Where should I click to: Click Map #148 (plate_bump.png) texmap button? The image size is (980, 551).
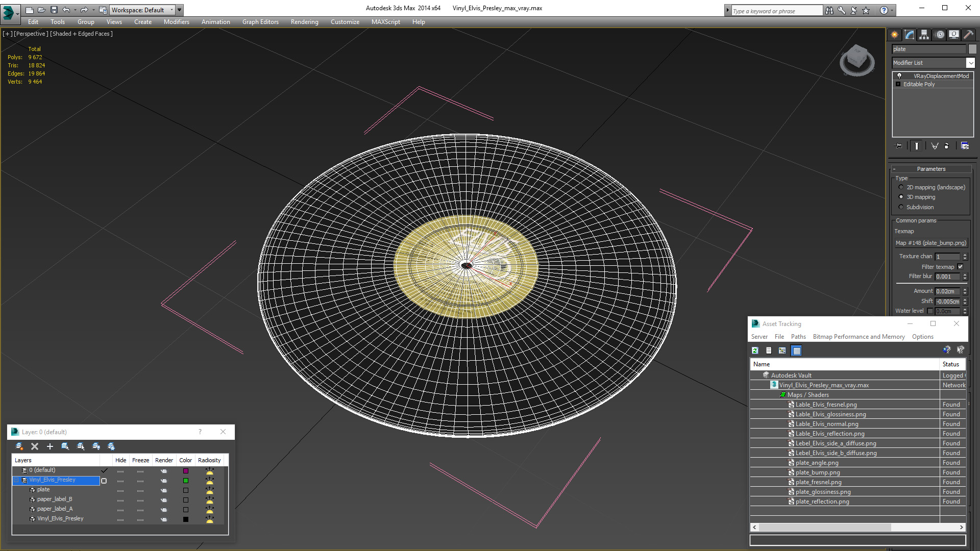[931, 243]
